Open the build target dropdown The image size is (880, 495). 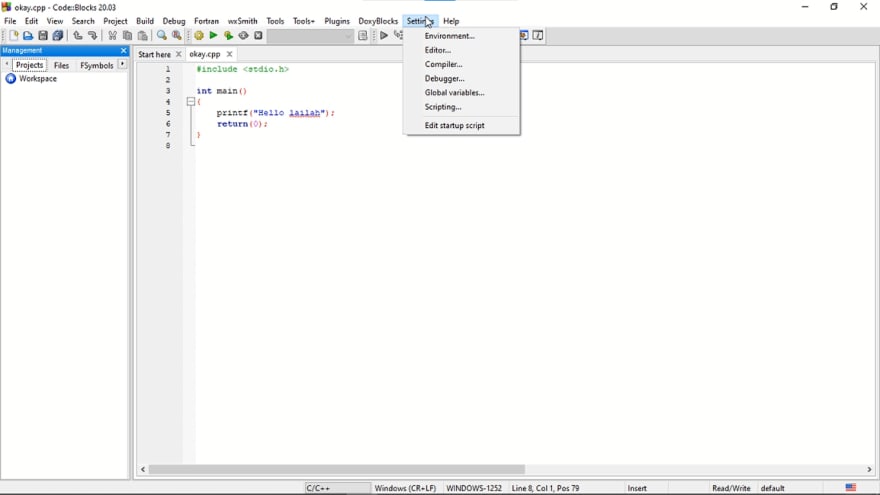point(310,36)
